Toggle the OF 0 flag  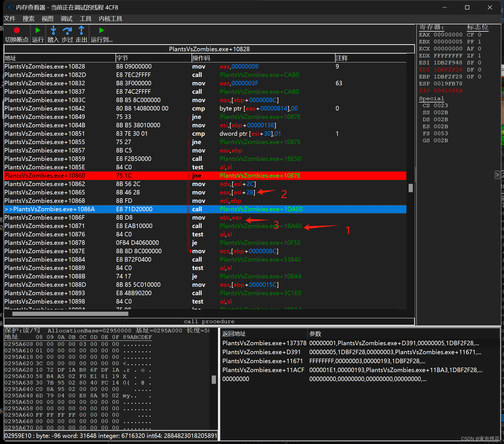(x=474, y=77)
